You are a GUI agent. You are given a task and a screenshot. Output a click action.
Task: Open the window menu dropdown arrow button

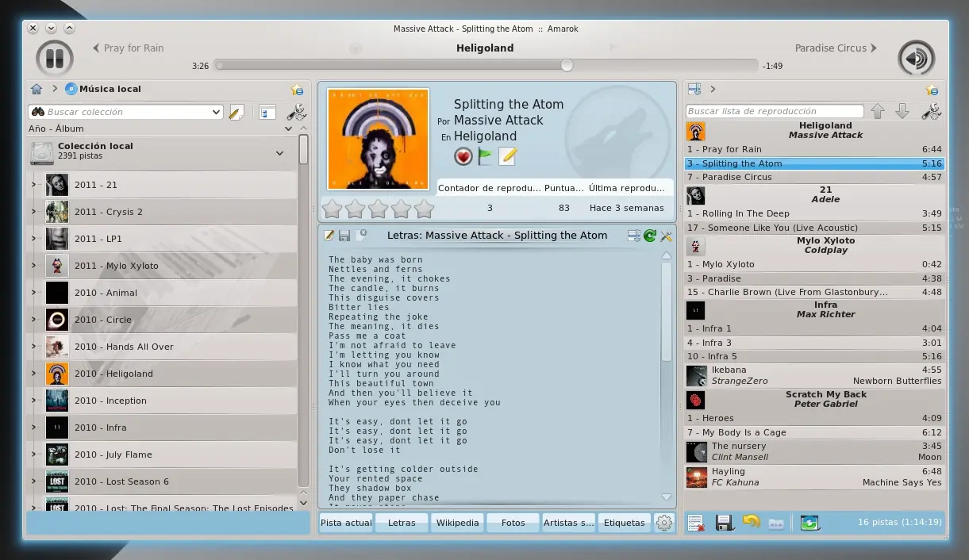51,28
